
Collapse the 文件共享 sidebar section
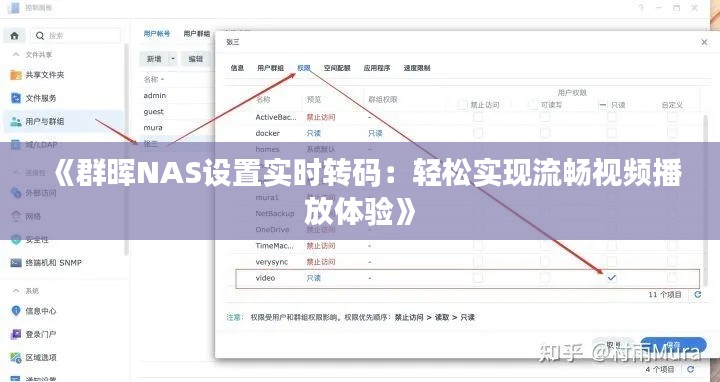pos(16,55)
